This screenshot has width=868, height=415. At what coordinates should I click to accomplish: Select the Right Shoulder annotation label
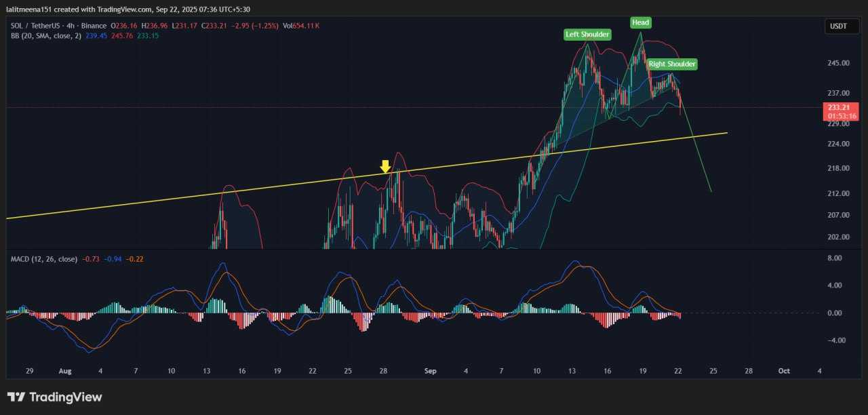click(x=671, y=64)
